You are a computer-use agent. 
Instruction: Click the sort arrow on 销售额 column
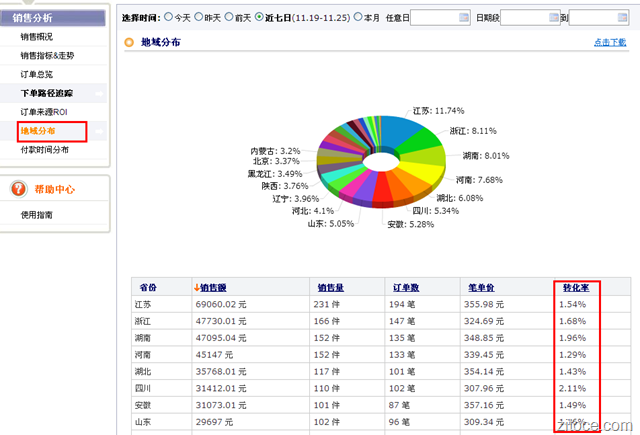[197, 289]
